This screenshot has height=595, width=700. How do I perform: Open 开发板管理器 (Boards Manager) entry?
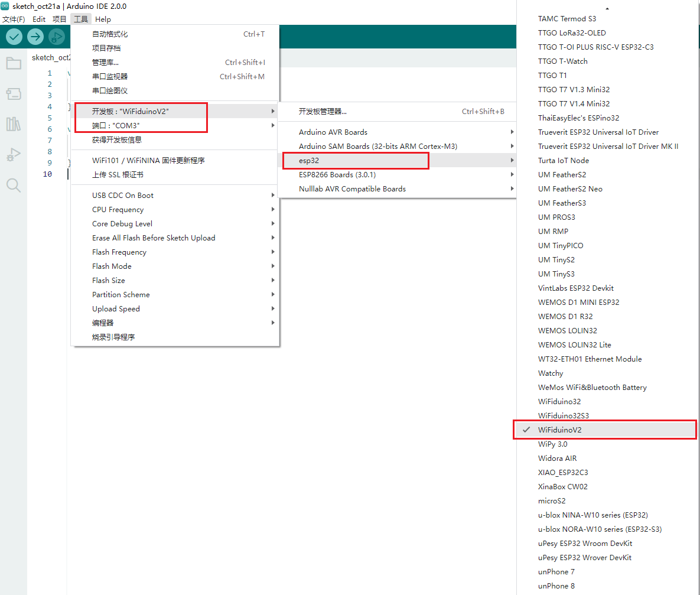point(323,111)
